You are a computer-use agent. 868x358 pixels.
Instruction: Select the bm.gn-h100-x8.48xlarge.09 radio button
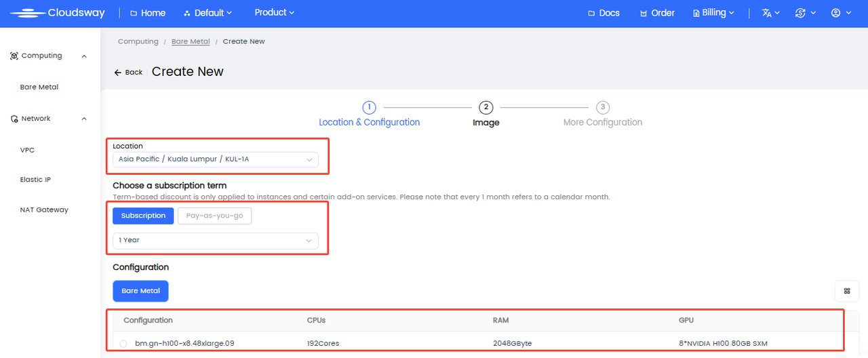coord(123,344)
